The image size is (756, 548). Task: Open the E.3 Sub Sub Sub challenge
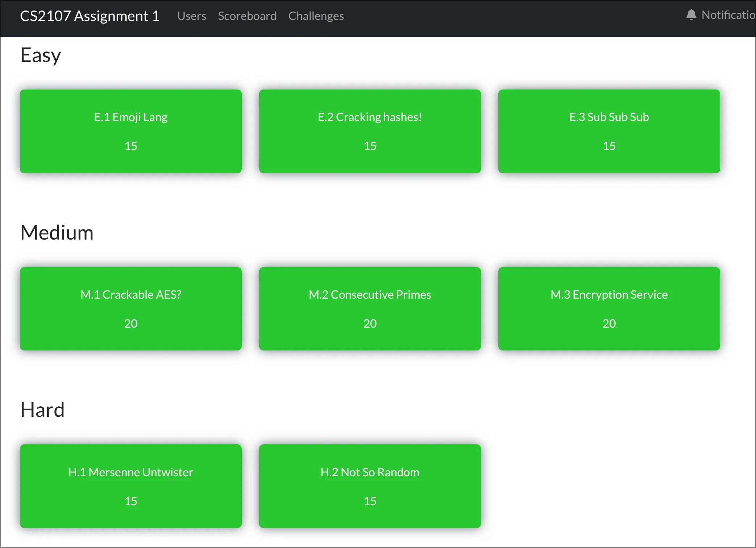click(609, 131)
